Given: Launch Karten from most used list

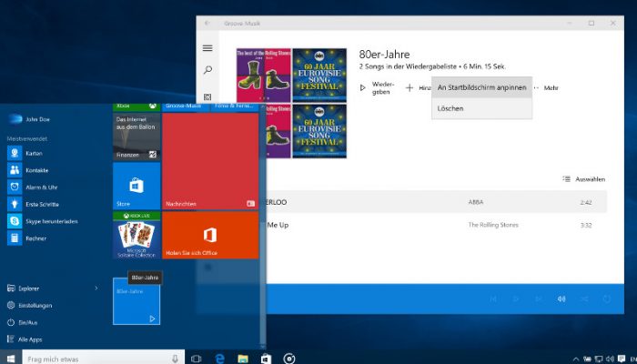Looking at the screenshot, I should pos(25,153).
